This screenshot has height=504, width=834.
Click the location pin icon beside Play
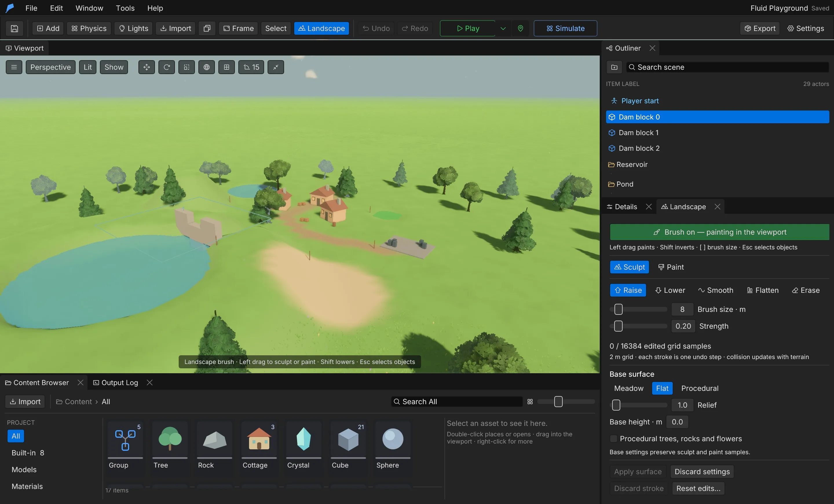520,28
